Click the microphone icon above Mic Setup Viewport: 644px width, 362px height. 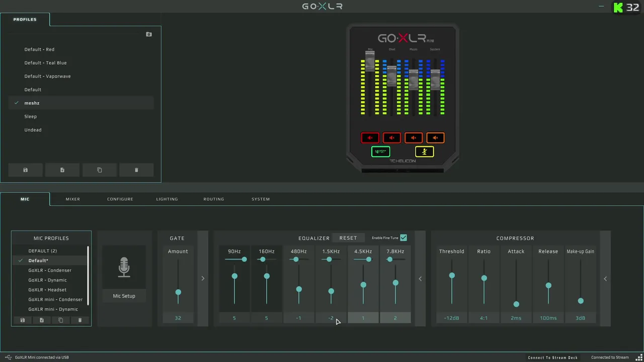click(x=124, y=267)
